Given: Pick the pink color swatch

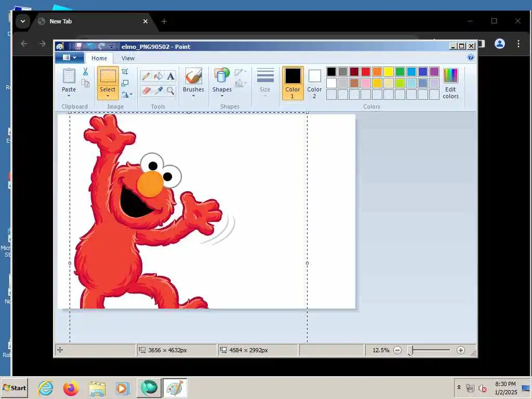Looking at the screenshot, I should (366, 83).
